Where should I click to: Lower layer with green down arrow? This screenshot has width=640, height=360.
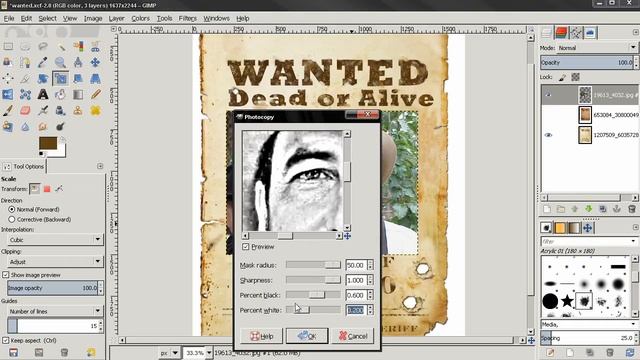(x=589, y=209)
